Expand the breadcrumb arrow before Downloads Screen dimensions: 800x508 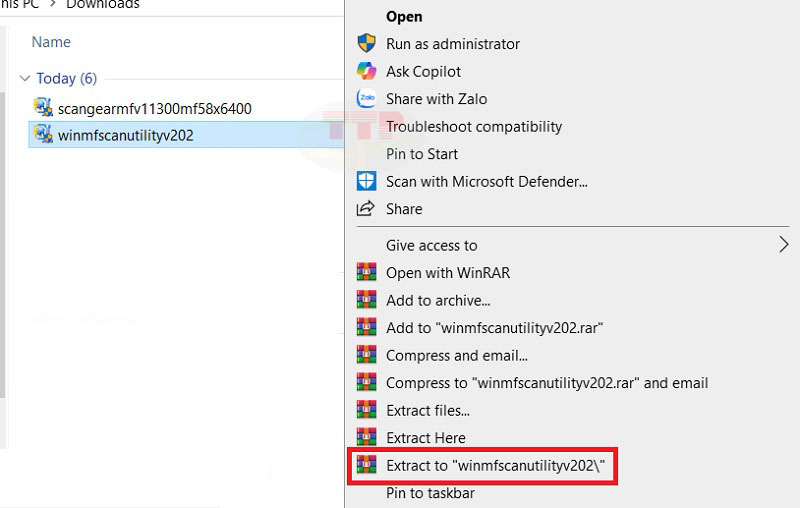(52, 4)
